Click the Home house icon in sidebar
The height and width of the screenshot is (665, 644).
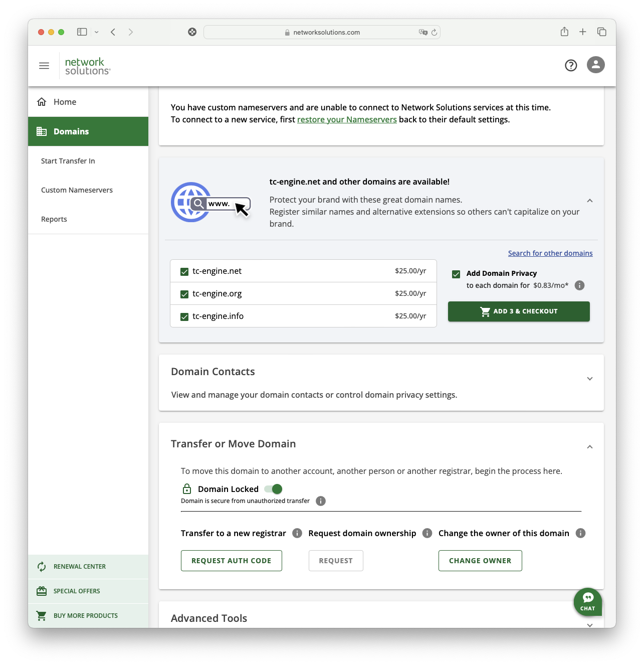pos(42,102)
